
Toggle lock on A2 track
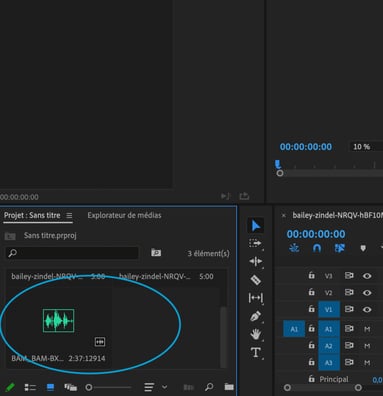(311, 345)
